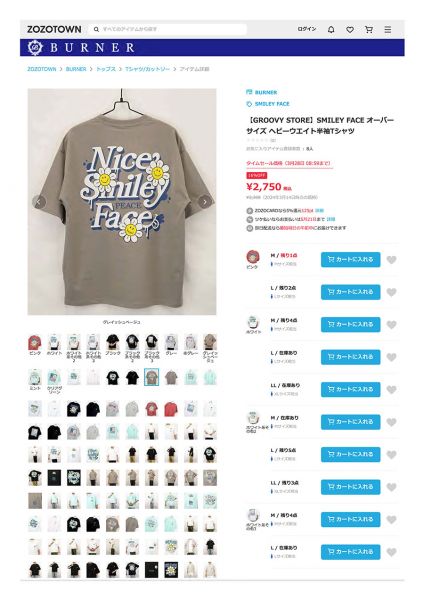The height and width of the screenshot is (600, 424).
Task: Open the notifications bell icon
Action: click(331, 29)
